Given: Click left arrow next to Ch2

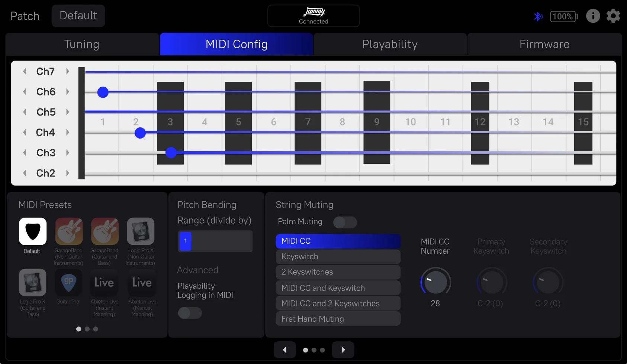Looking at the screenshot, I should click(25, 173).
